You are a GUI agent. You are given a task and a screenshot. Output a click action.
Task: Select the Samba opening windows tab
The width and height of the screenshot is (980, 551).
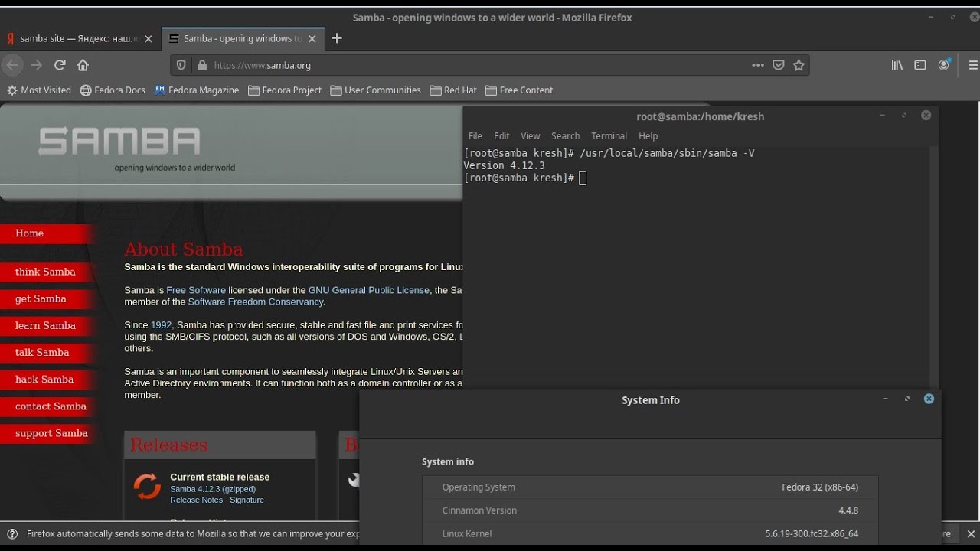(243, 38)
